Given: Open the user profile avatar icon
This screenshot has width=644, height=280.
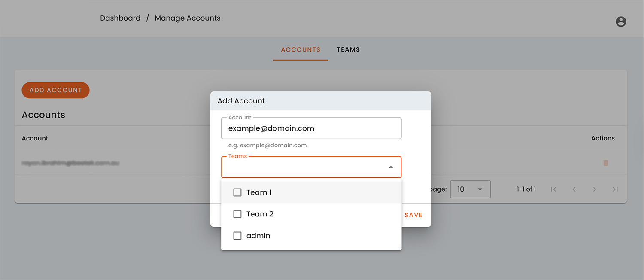Looking at the screenshot, I should tap(620, 21).
